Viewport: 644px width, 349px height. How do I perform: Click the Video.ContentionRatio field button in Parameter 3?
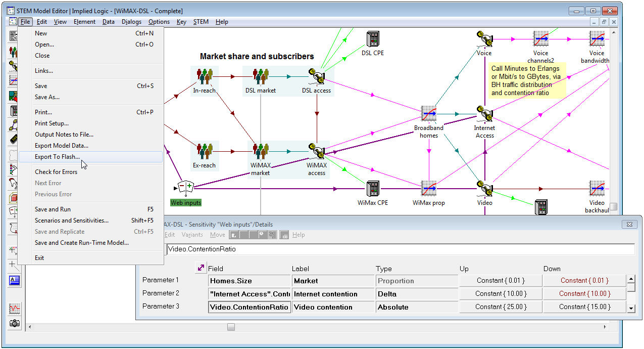250,307
